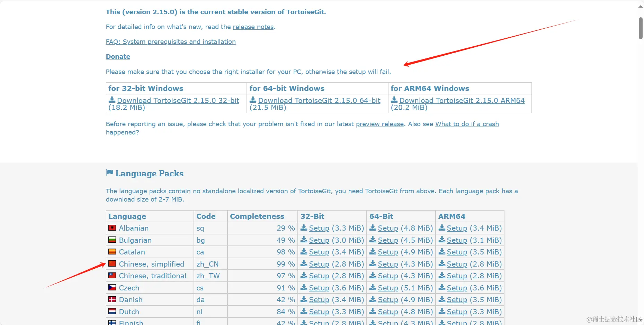Viewport: 644px width, 325px height.
Task: Select the Catalan 98 % completeness value
Action: point(286,252)
